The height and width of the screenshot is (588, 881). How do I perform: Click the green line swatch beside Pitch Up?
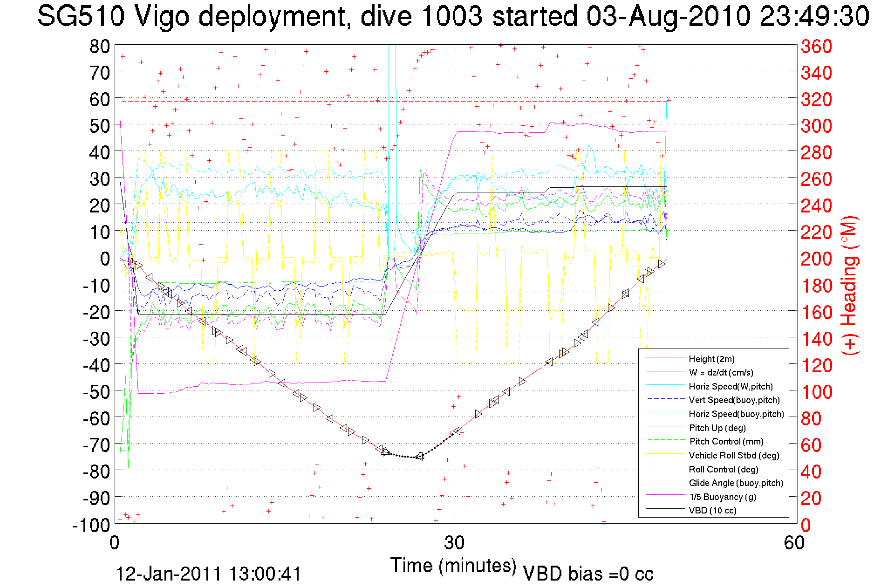pyautogui.click(x=664, y=427)
